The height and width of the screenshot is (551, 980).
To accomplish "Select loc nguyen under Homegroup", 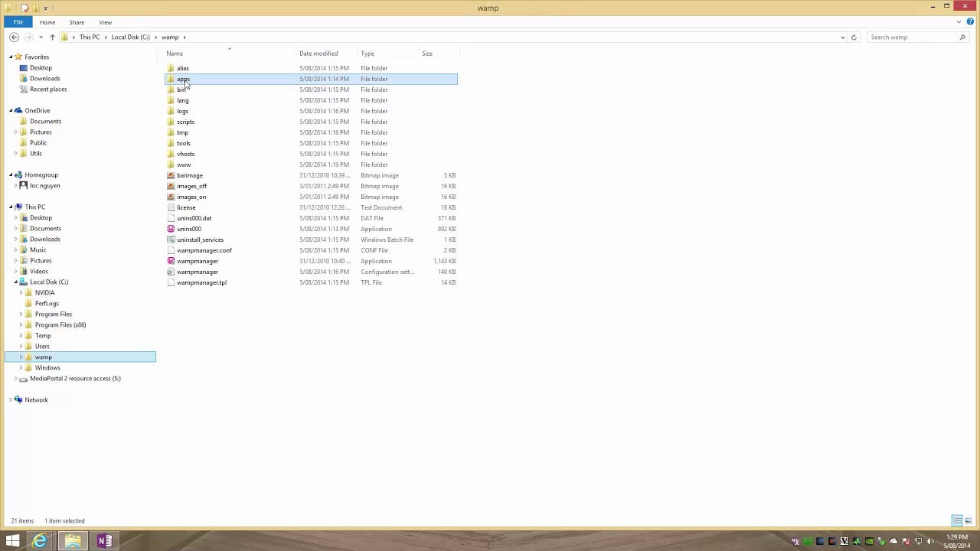I will coord(44,185).
